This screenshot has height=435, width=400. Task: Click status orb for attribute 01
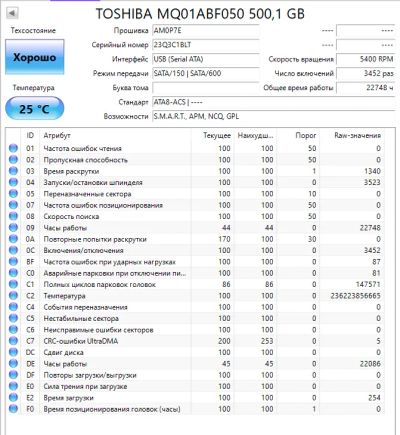pos(13,148)
